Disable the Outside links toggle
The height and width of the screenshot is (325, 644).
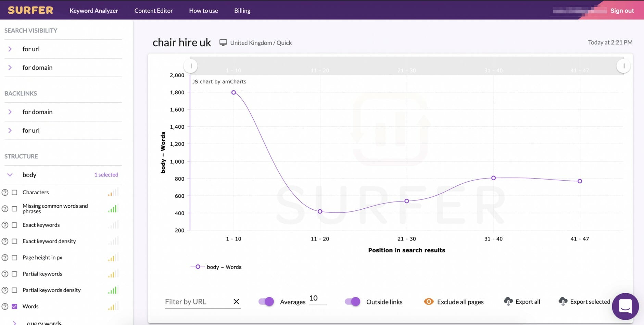(352, 301)
